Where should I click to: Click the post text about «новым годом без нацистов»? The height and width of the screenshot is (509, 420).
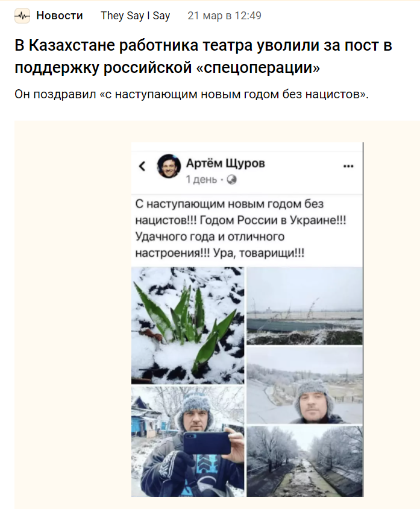tap(241, 228)
